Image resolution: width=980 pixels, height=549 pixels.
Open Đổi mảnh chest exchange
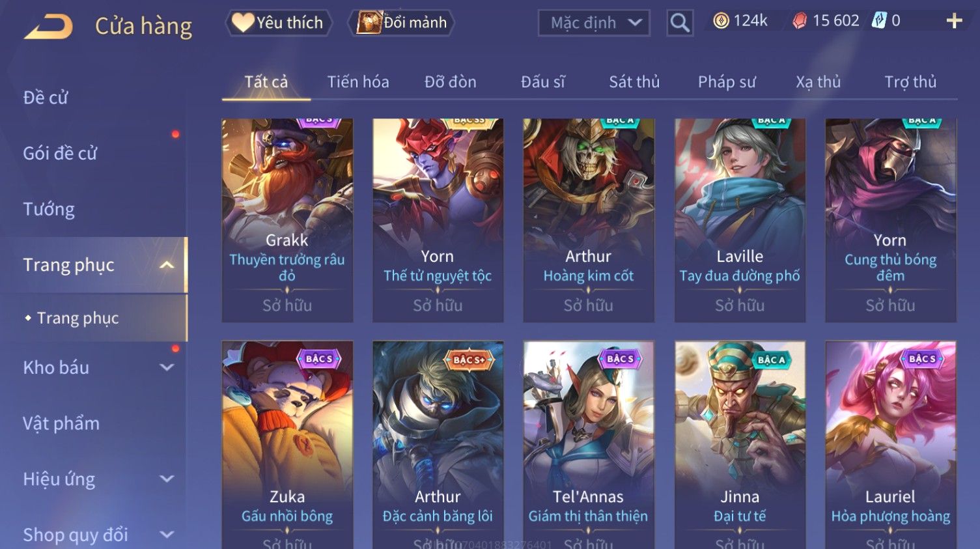tap(402, 23)
